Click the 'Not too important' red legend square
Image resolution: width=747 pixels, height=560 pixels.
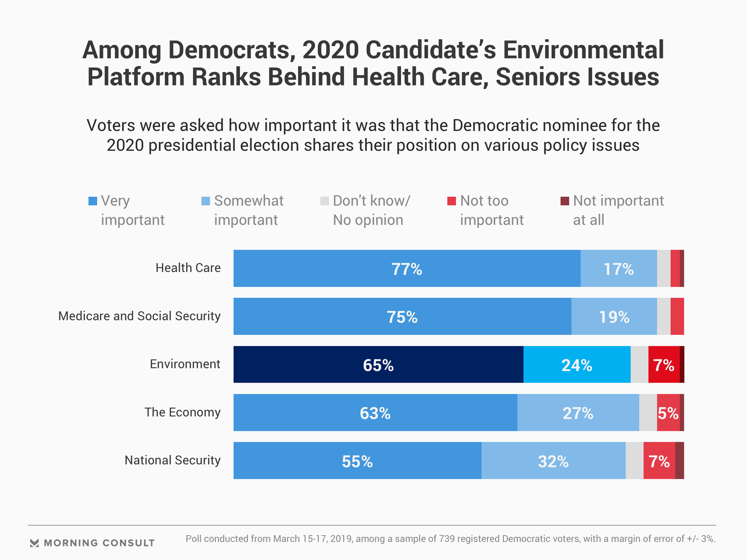(451, 201)
